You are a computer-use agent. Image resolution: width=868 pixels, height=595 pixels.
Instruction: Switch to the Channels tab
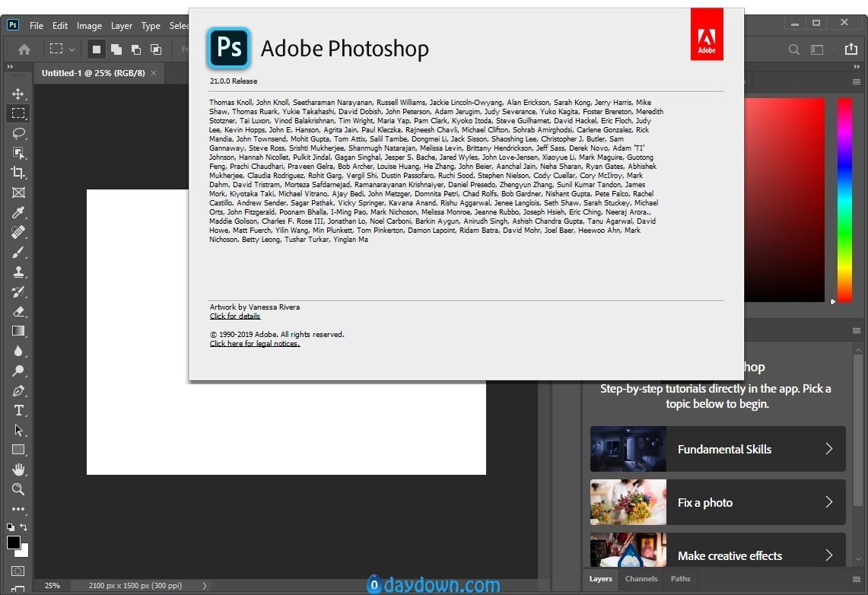coord(641,578)
